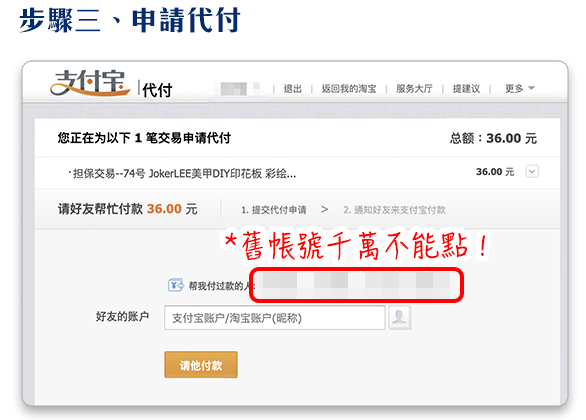
Task: Click the 提建议 link
Action: [466, 89]
